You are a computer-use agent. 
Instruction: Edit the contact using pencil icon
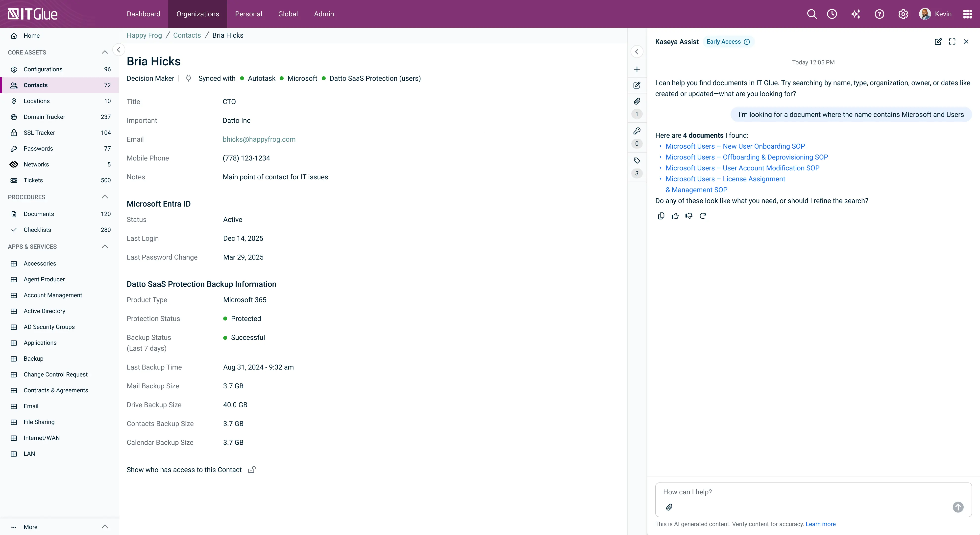[637, 85]
